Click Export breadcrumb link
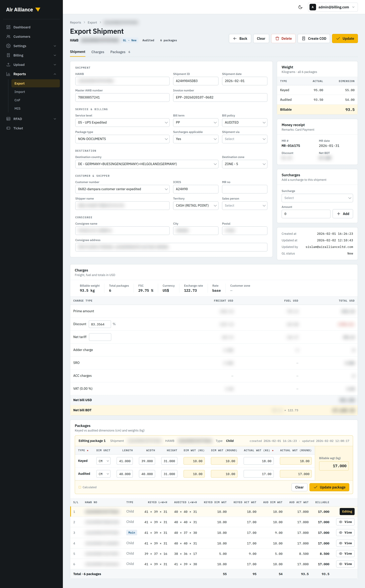The image size is (365, 588). [x=92, y=22]
